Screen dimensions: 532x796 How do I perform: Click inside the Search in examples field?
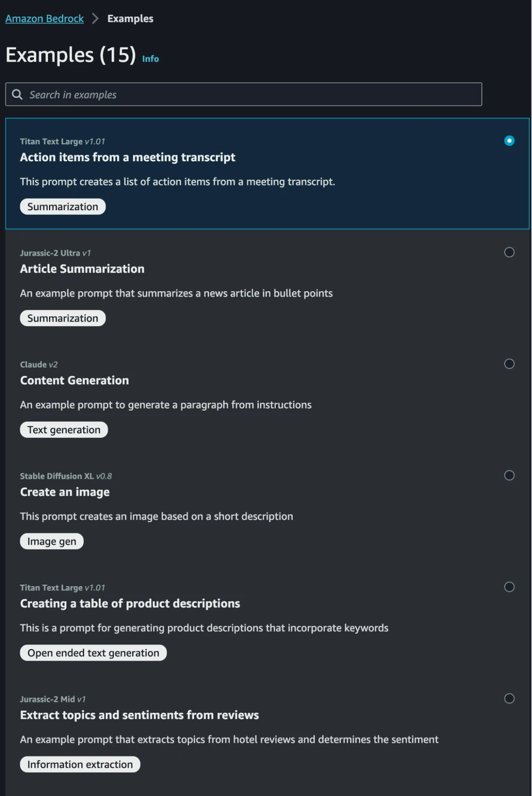(159, 94)
